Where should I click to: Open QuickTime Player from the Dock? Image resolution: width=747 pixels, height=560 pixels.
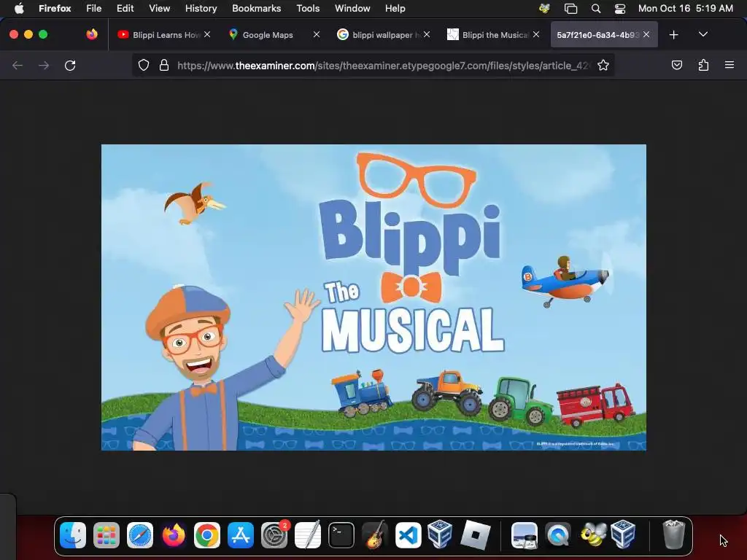(x=558, y=535)
